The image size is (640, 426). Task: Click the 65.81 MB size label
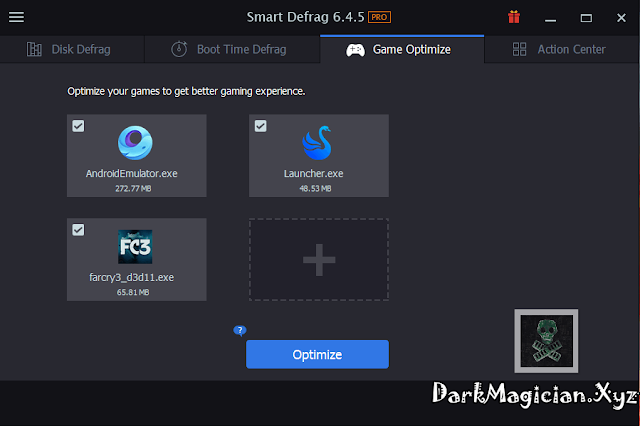tap(133, 292)
